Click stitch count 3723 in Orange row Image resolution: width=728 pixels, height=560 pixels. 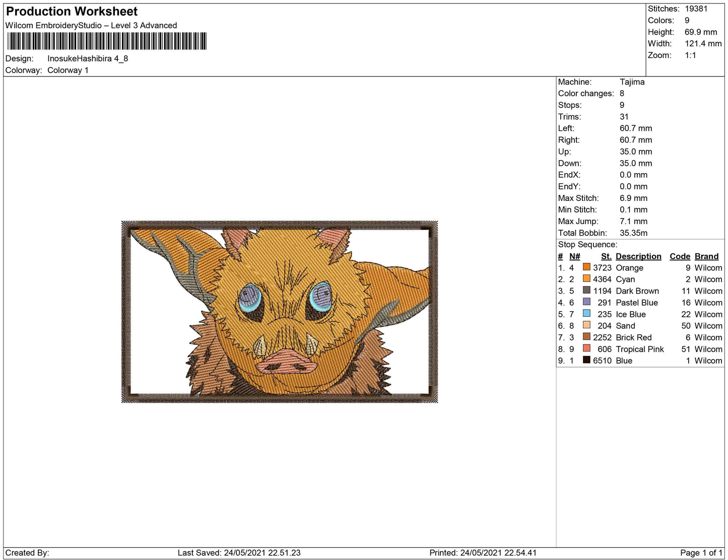[x=602, y=267]
